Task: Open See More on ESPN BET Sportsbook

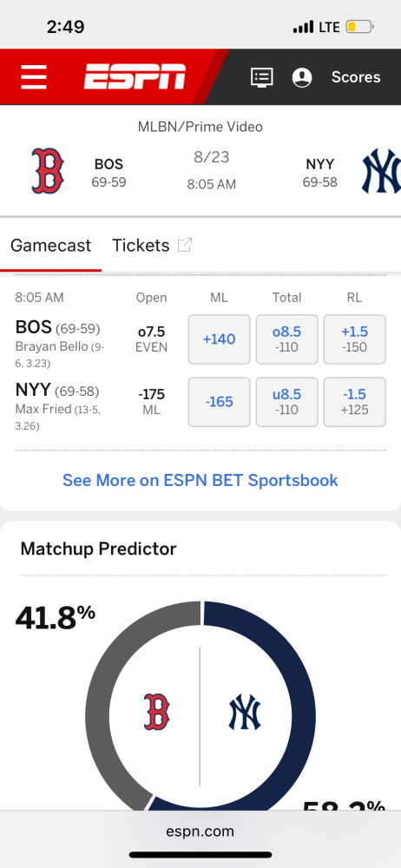Action: pyautogui.click(x=200, y=480)
